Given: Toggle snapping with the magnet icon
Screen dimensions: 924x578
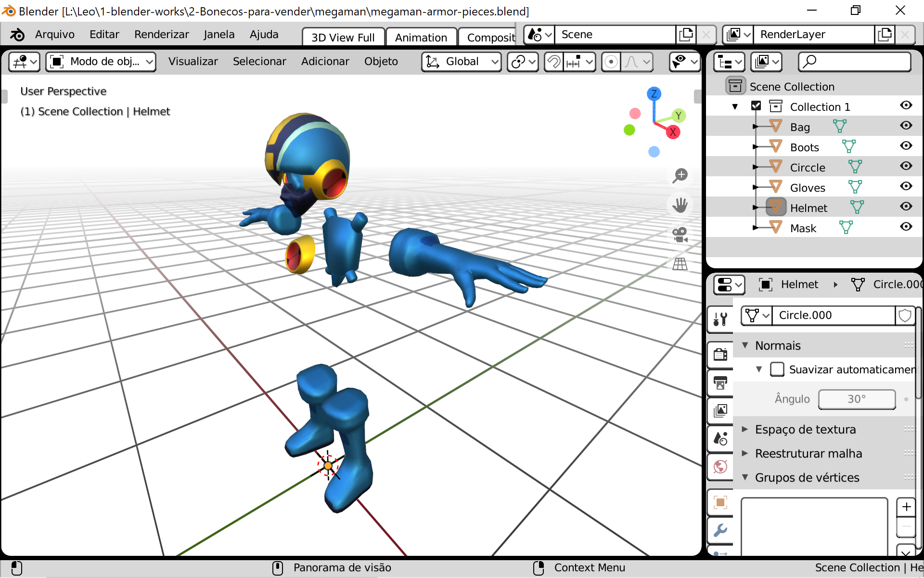Looking at the screenshot, I should [553, 62].
